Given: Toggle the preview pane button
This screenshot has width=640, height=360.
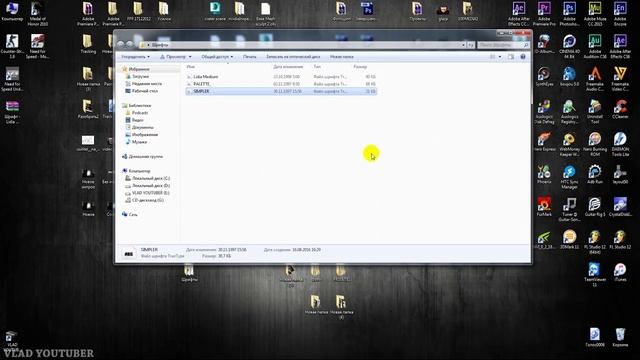Looking at the screenshot, I should click(x=511, y=57).
